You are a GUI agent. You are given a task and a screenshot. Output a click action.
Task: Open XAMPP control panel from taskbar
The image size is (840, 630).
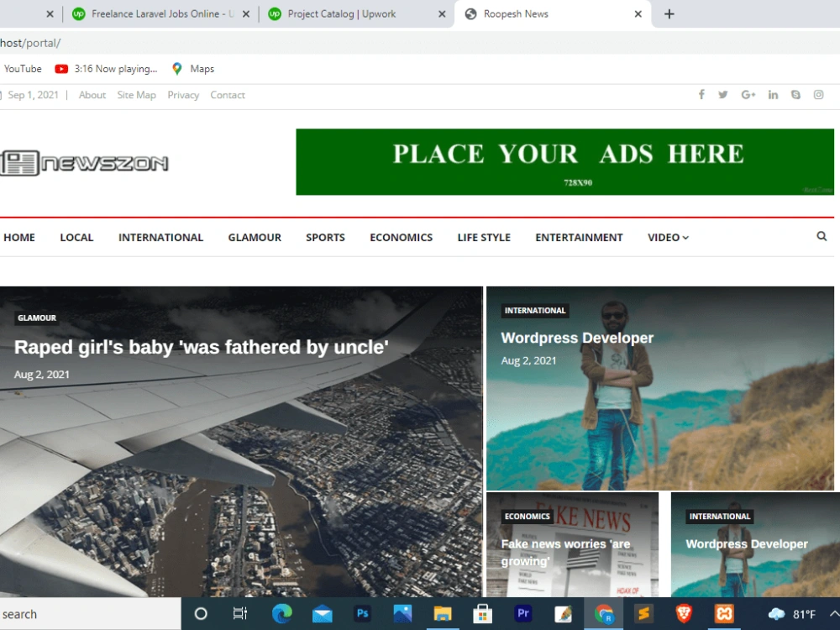(x=724, y=613)
